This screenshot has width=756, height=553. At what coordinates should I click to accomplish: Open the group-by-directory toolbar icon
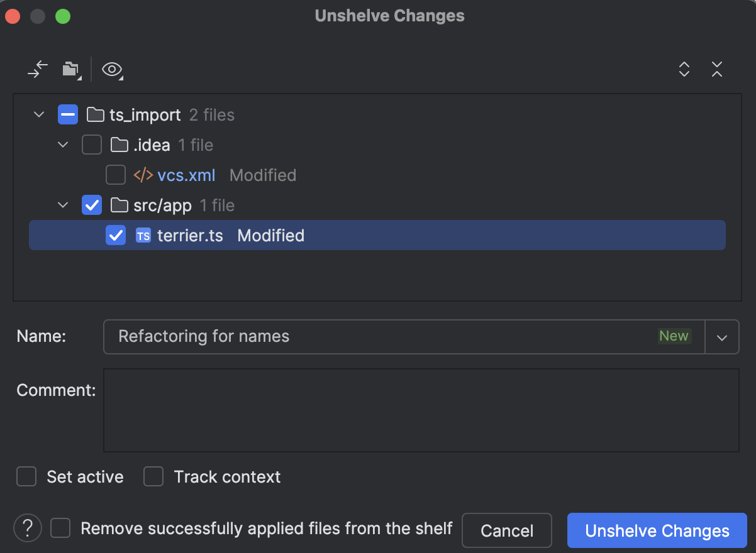point(70,70)
